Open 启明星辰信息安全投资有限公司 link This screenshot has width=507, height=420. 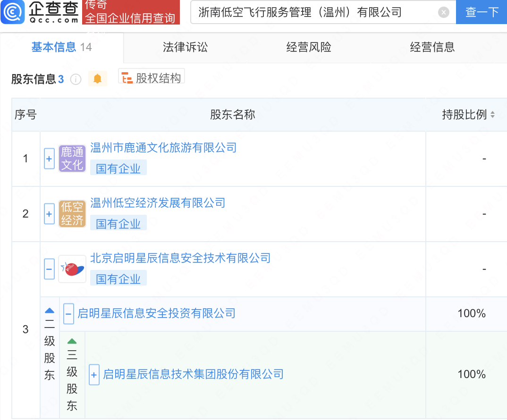tap(157, 313)
